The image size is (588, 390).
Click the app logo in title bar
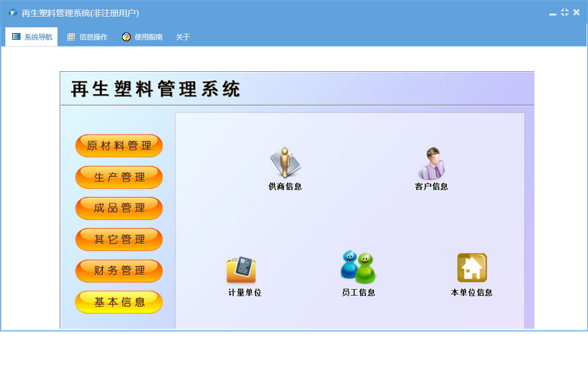13,13
